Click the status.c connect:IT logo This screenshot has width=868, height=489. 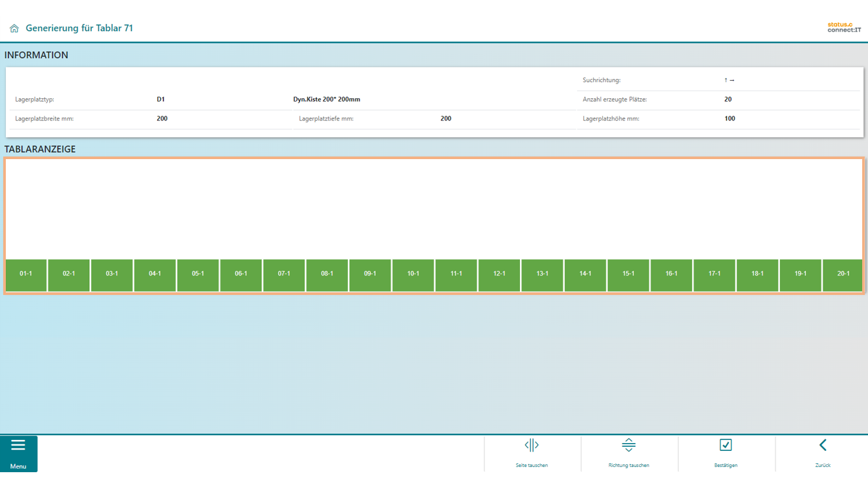coord(844,27)
